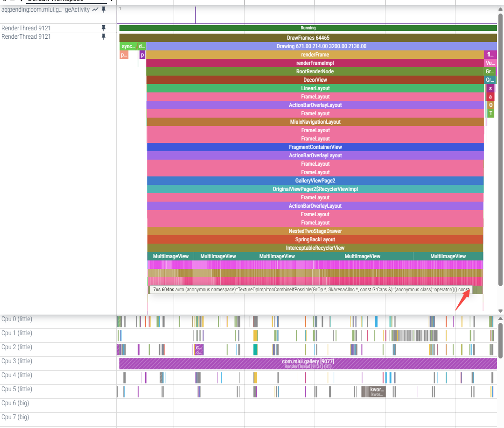Click the Cpu-tracks scrollbar up arrow
Image resolution: width=504 pixels, height=428 pixels.
500,319
